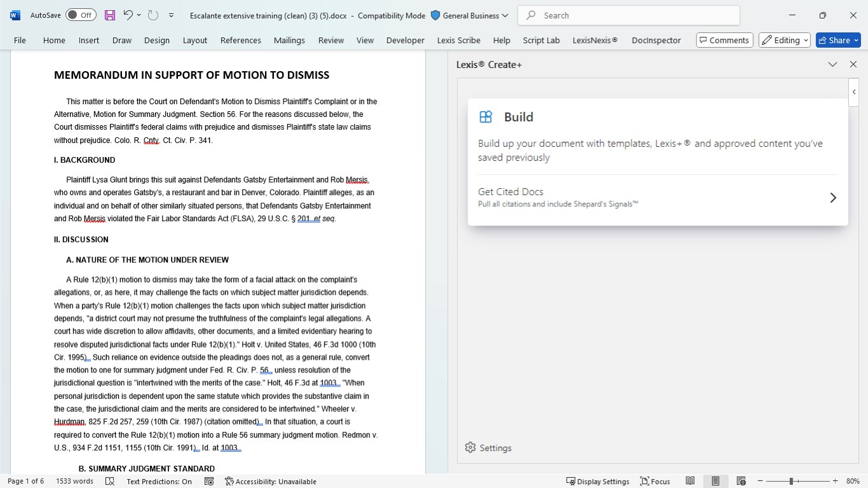Select the Lexis Scribe tab

tap(459, 40)
